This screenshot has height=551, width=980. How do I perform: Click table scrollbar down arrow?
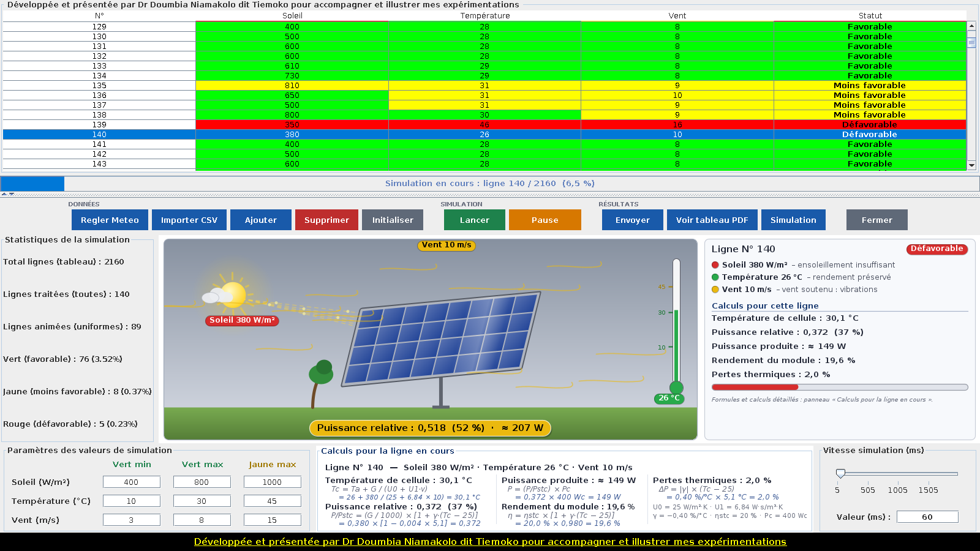(x=971, y=165)
